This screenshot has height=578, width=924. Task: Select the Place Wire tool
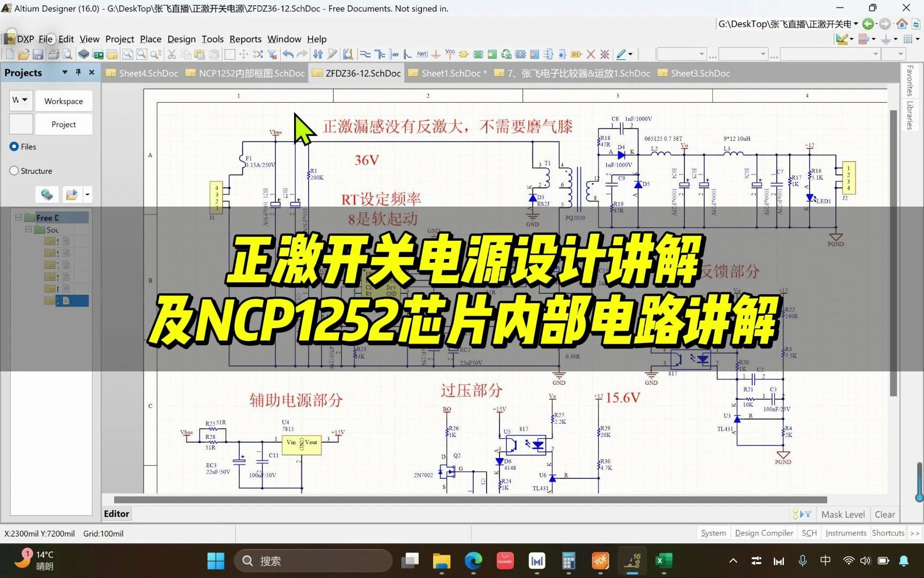[x=365, y=54]
